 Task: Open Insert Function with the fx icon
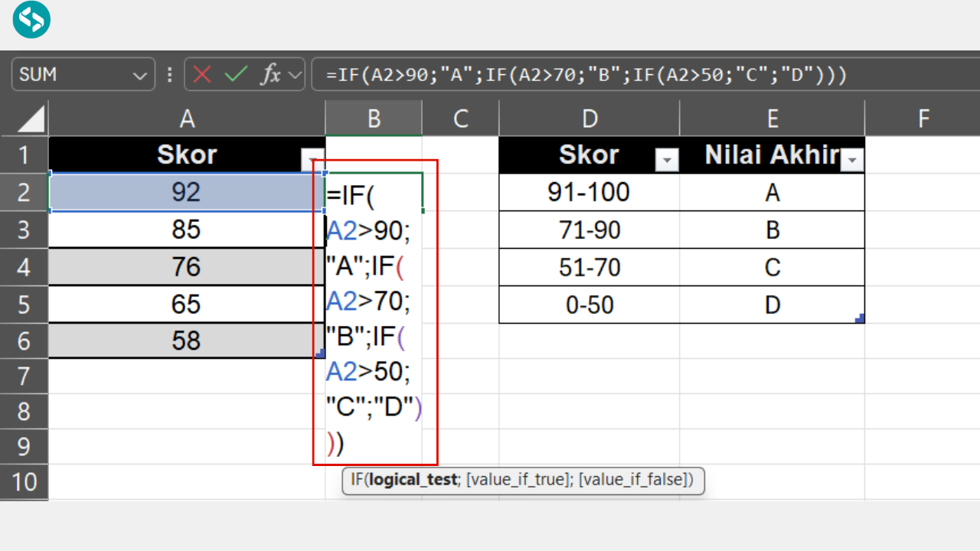click(273, 73)
